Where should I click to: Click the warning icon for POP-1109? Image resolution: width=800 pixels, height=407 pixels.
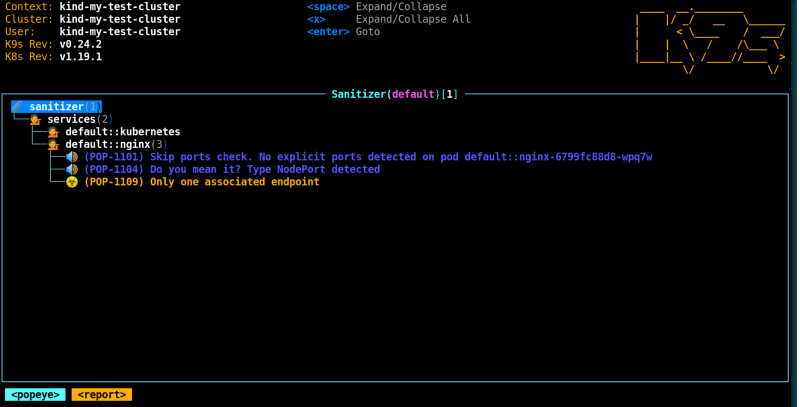[72, 182]
